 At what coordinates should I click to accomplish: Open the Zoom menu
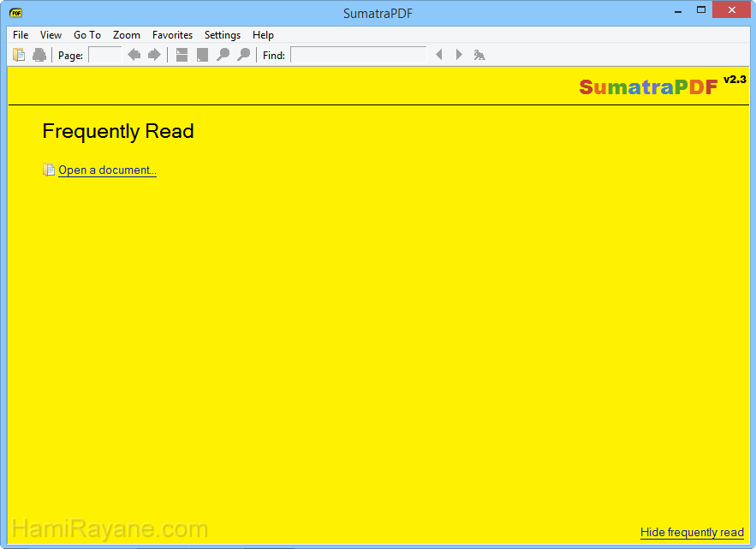pos(127,35)
